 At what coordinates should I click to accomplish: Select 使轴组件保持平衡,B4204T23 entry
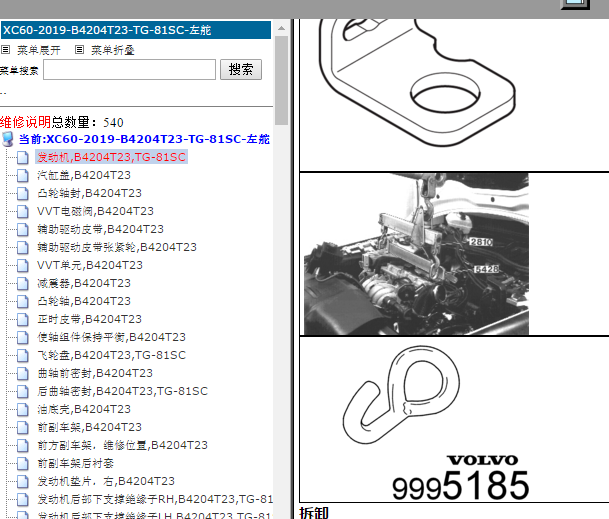[111, 337]
